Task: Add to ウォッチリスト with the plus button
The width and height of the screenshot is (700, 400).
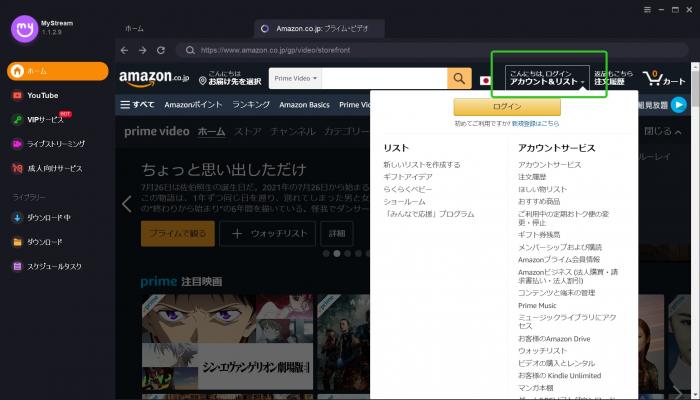Action: point(267,233)
